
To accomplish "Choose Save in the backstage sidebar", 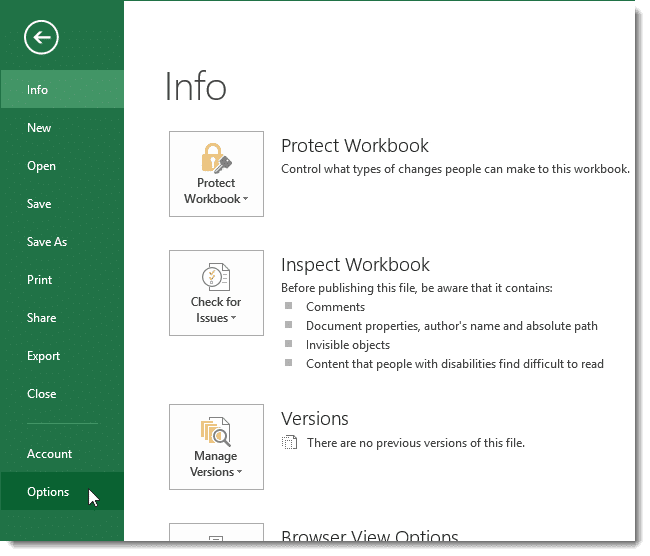I will pos(39,204).
